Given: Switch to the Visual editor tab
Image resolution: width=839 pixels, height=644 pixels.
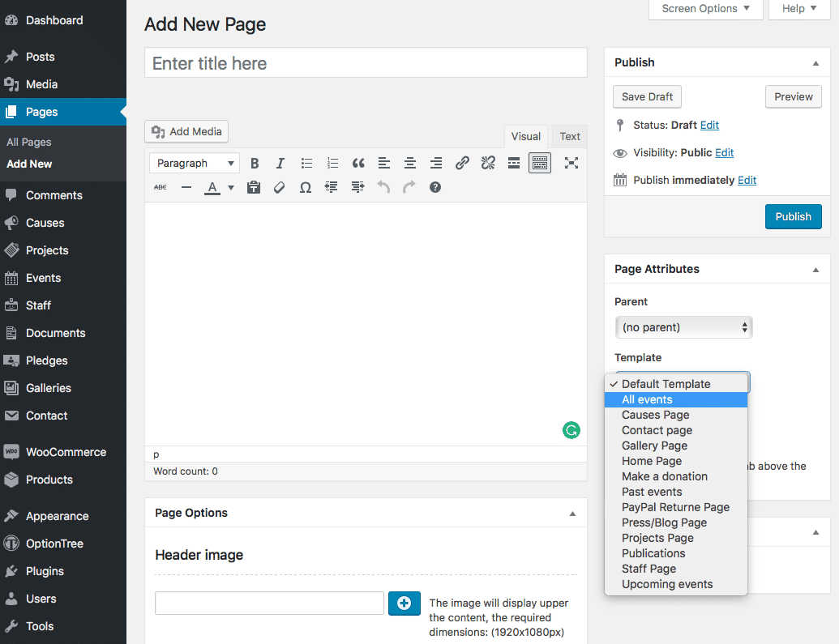Looking at the screenshot, I should point(526,136).
